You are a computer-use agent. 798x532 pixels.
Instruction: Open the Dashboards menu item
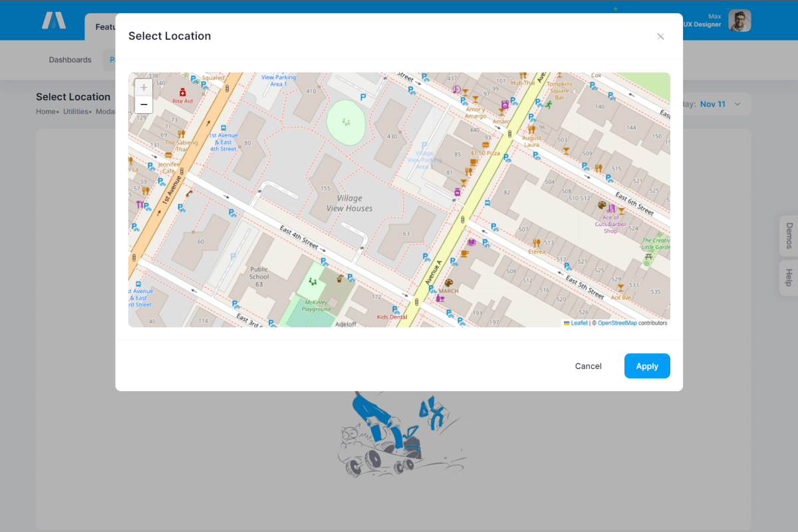tap(70, 60)
